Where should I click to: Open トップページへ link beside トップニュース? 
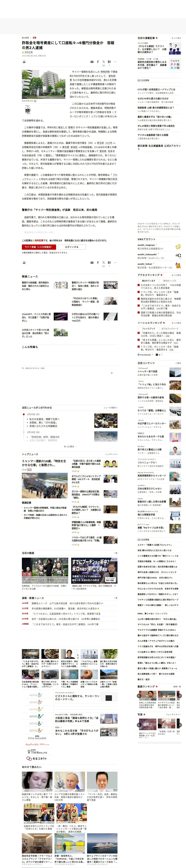(111, 454)
